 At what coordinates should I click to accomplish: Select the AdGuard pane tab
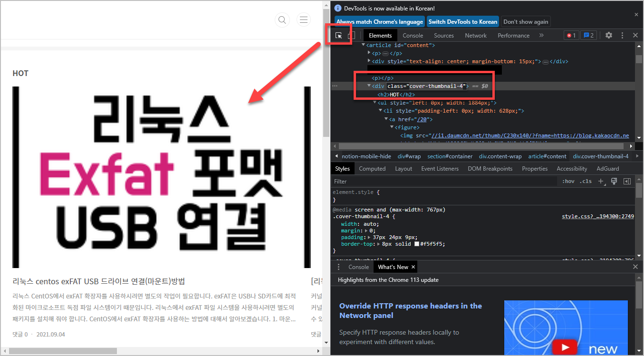608,169
